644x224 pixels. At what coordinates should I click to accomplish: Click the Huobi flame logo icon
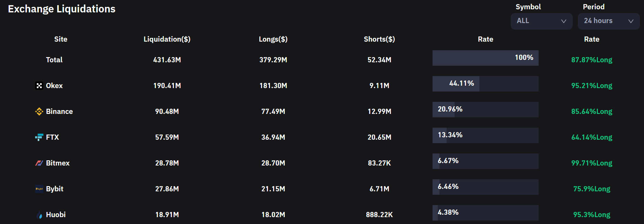39,215
